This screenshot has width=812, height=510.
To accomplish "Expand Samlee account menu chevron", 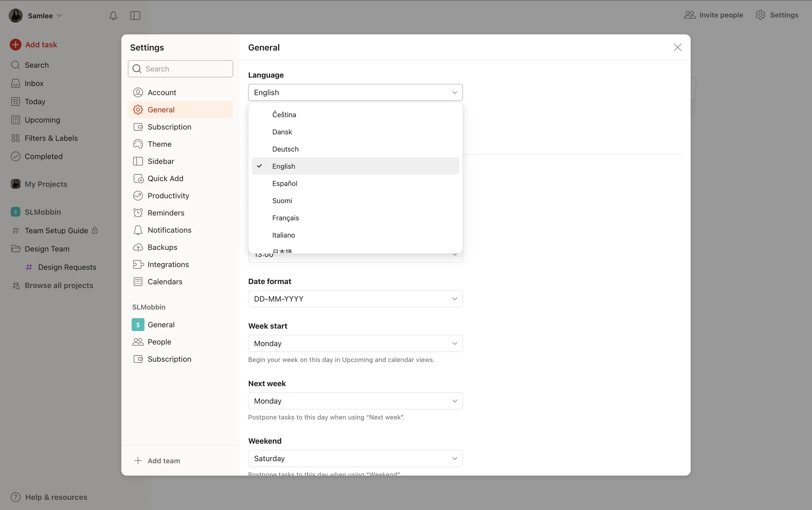I will point(60,16).
